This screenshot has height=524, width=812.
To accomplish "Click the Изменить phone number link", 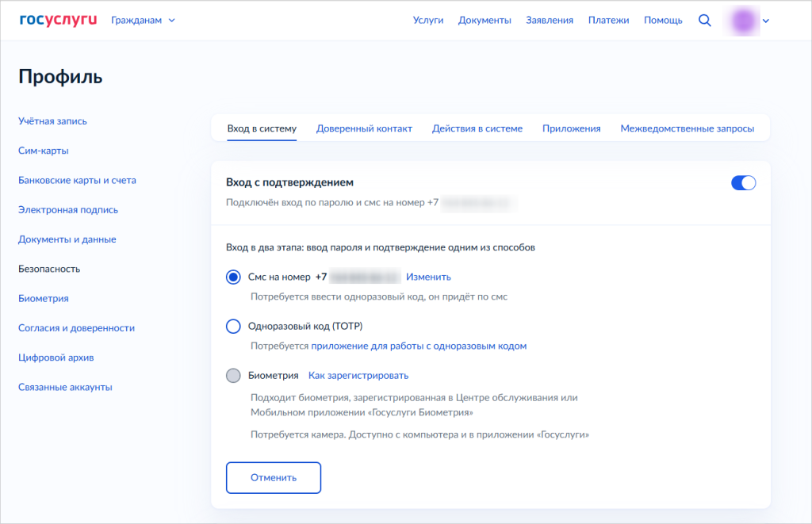I will click(428, 277).
